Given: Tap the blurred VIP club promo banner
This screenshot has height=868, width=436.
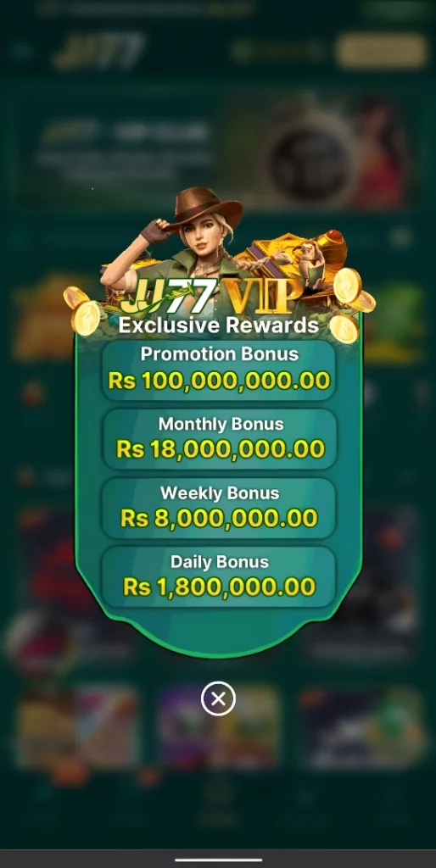Looking at the screenshot, I should (x=218, y=148).
